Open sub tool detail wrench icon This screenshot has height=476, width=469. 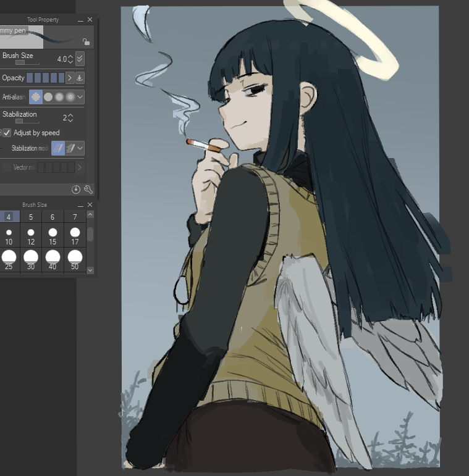tap(88, 190)
